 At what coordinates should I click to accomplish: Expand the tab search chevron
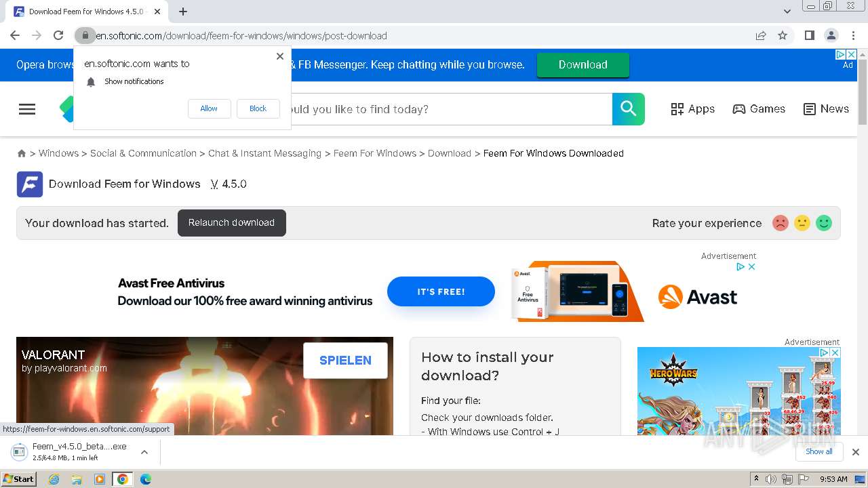(x=787, y=12)
